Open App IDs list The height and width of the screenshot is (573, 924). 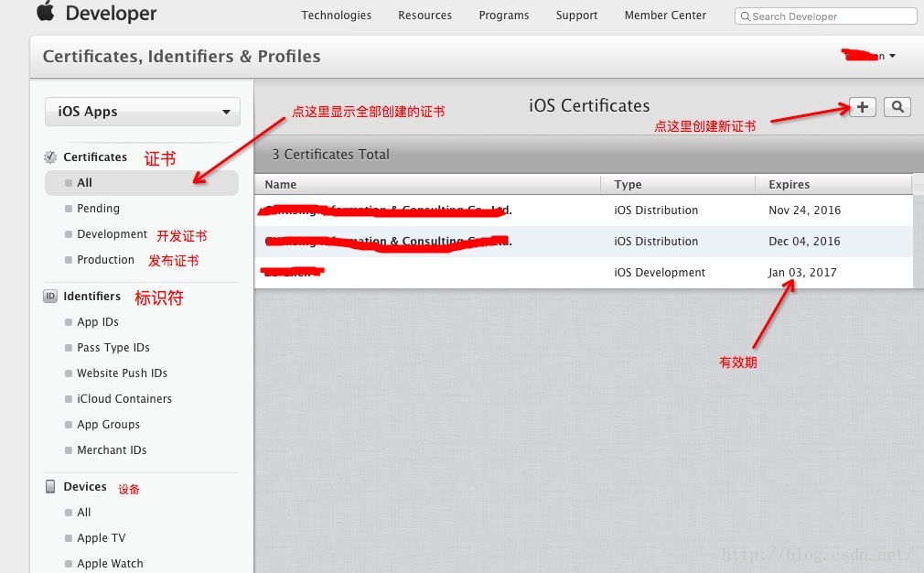tap(98, 322)
